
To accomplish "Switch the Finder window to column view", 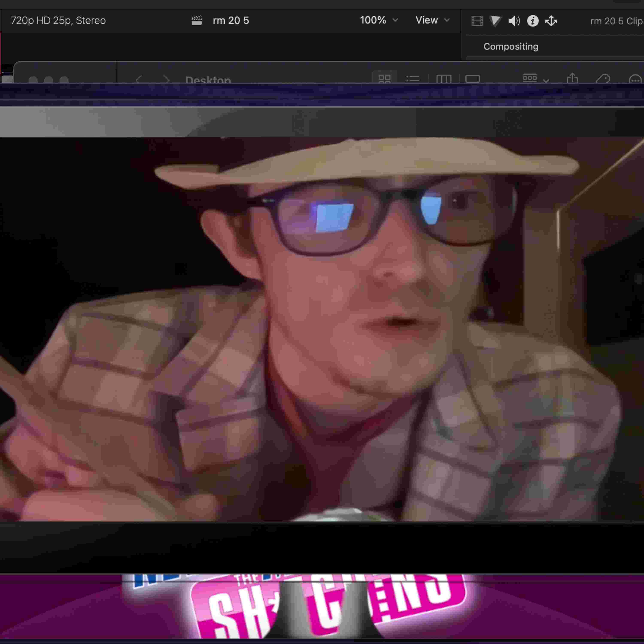I will pyautogui.click(x=444, y=79).
